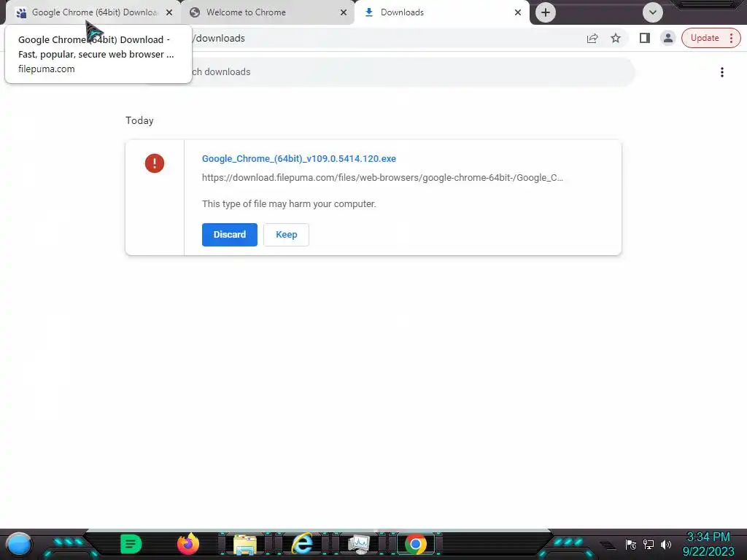Screen dimensions: 747x560
Task: Click the address bar showing /downloads
Action: (381, 38)
